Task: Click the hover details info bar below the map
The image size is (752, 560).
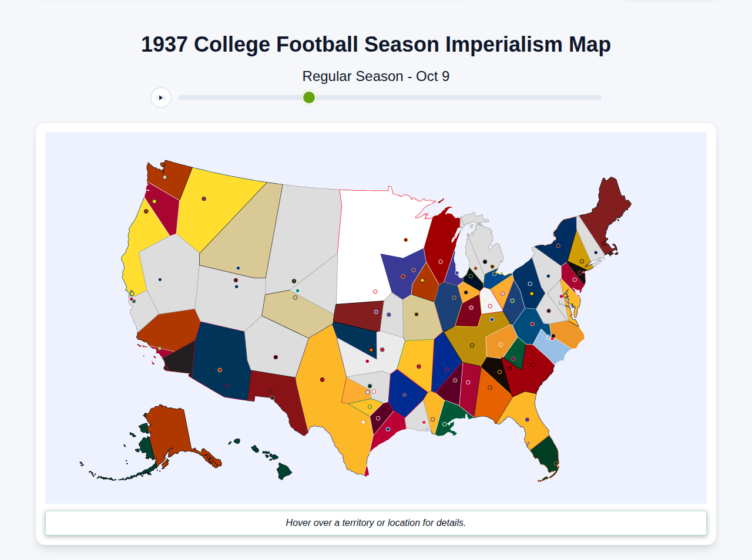Action: tap(376, 522)
